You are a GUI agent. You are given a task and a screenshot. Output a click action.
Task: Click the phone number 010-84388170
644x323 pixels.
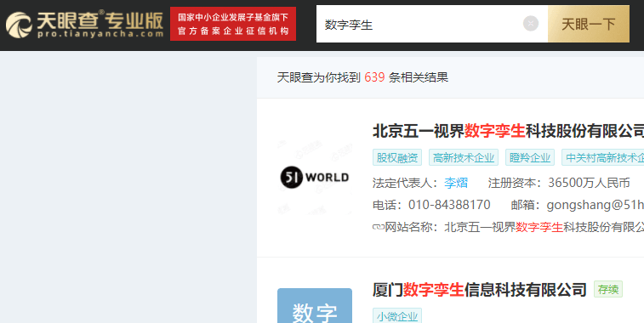click(449, 204)
